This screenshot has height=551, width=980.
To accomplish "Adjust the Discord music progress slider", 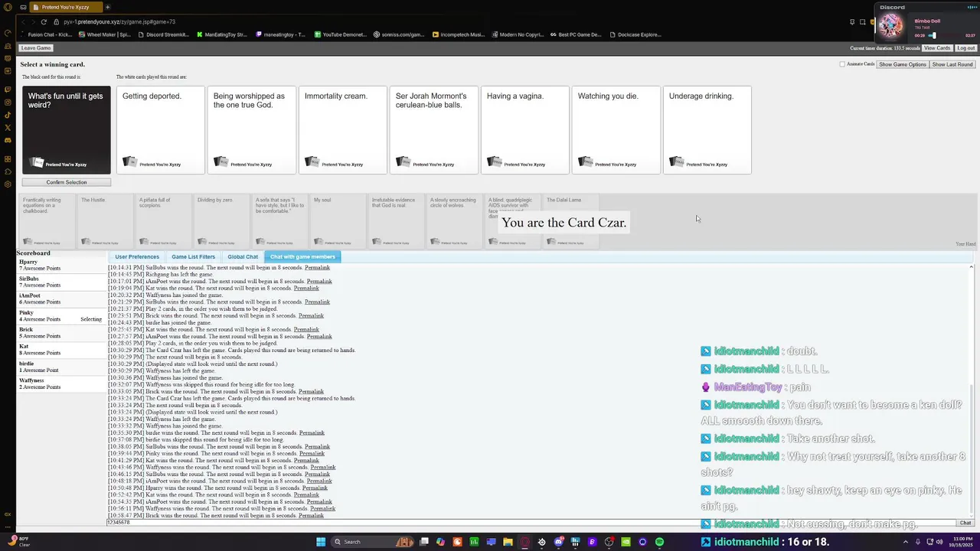I will pos(934,35).
